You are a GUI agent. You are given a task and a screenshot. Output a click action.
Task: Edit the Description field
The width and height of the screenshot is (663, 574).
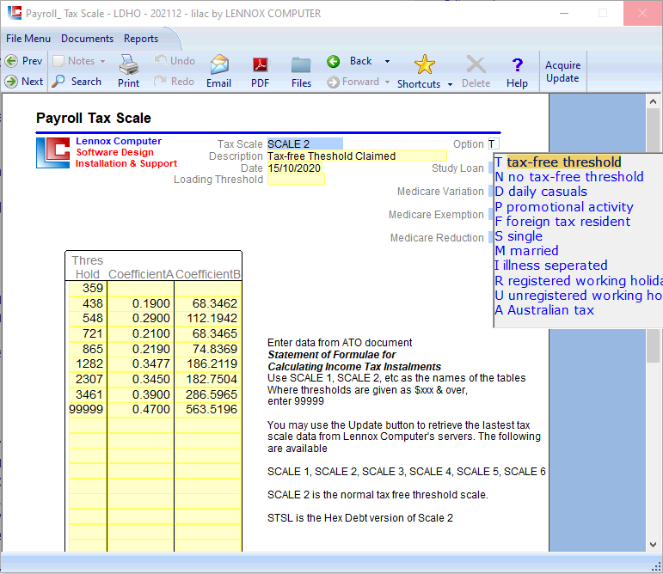click(357, 156)
